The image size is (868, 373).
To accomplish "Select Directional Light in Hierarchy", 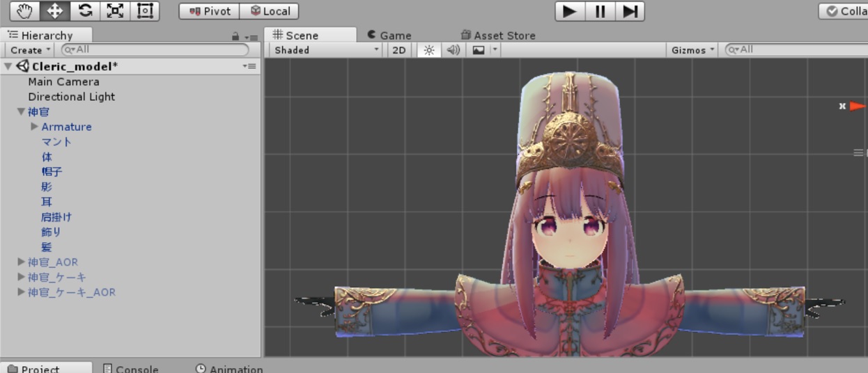I will 71,97.
